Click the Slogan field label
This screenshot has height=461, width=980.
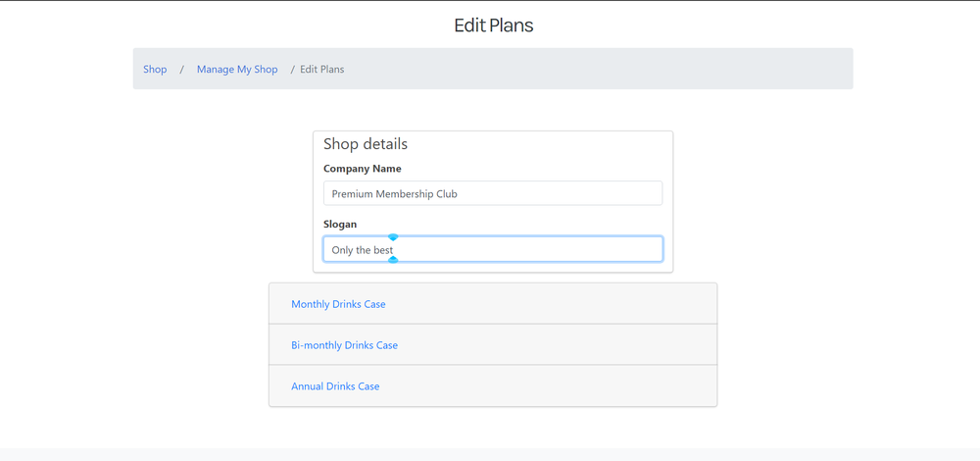pos(340,224)
